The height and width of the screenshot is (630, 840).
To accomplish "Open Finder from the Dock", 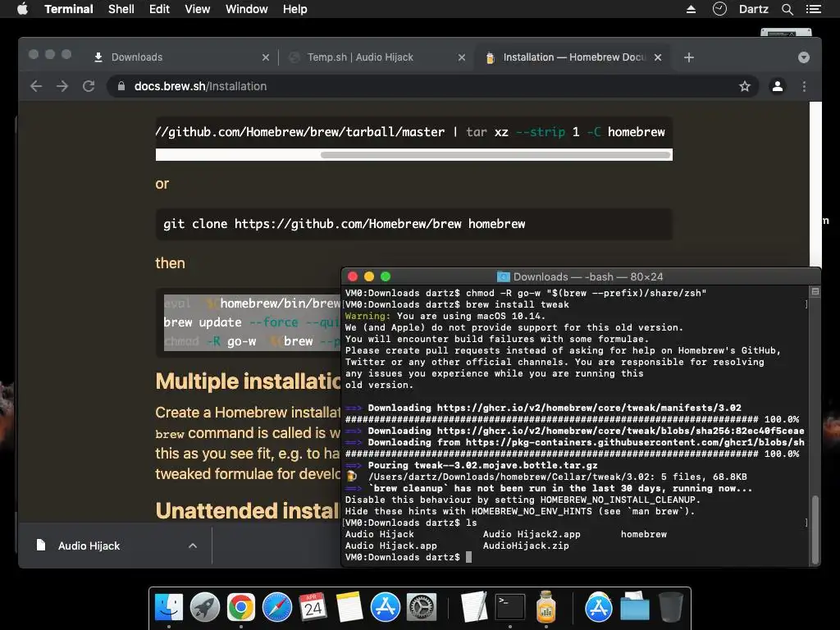I will (169, 608).
